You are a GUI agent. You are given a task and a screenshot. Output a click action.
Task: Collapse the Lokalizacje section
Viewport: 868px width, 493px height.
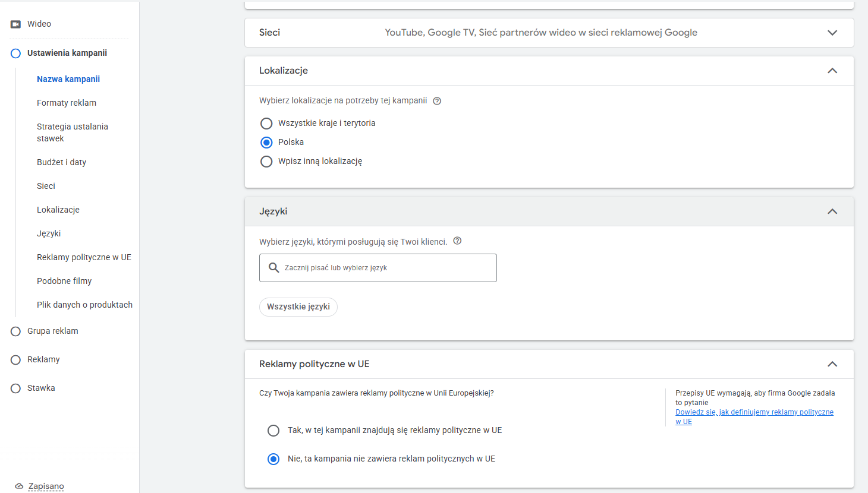coord(832,71)
